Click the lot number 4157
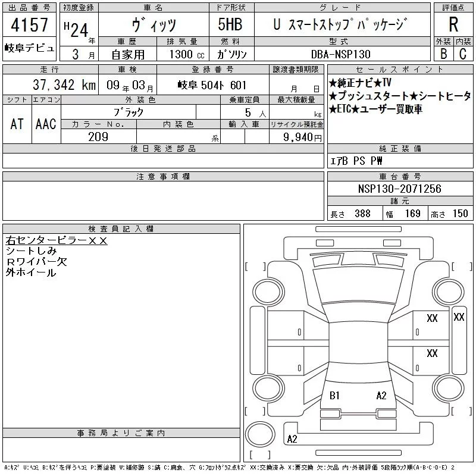This screenshot has height=476, width=476. [29, 25]
